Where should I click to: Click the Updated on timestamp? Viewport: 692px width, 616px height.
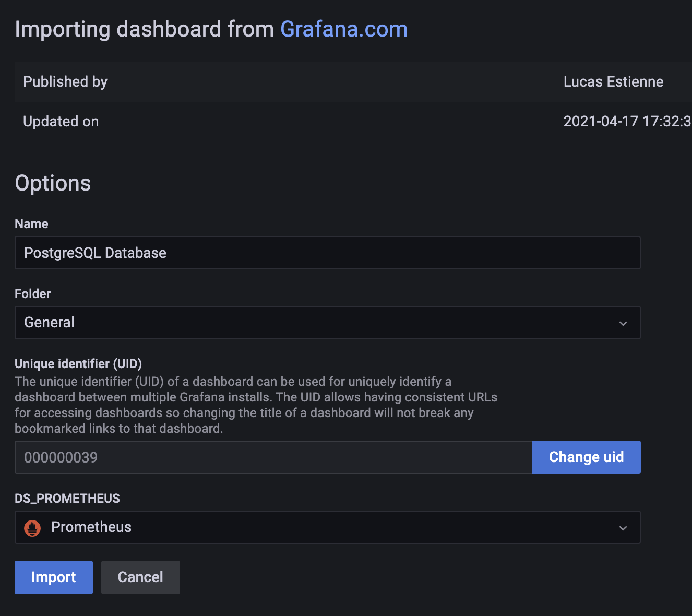[x=626, y=121]
